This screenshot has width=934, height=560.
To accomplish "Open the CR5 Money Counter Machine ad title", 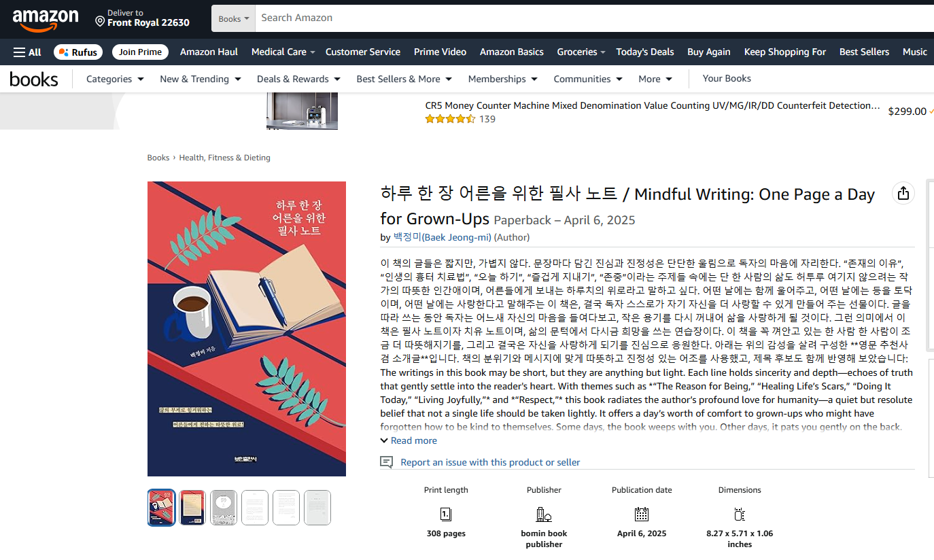I will pyautogui.click(x=653, y=105).
